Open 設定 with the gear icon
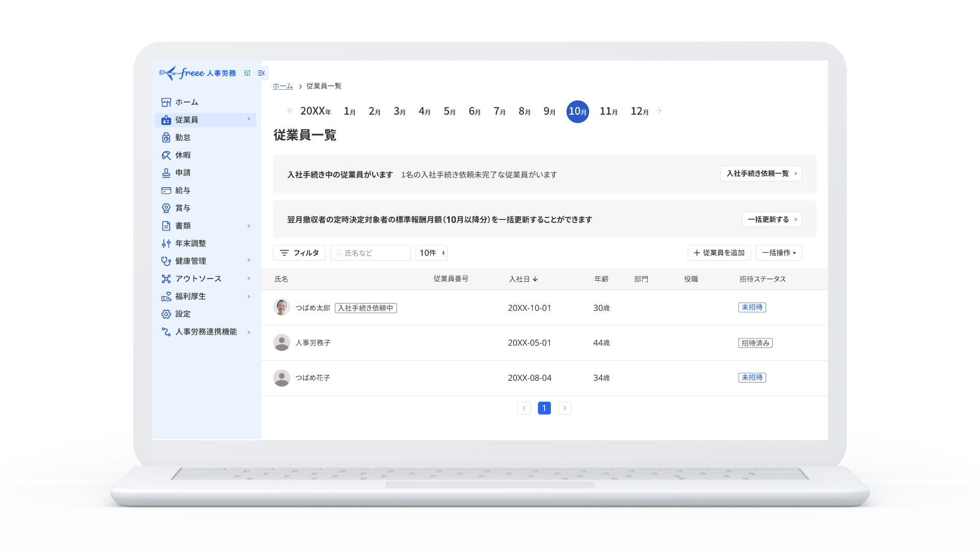 (166, 314)
